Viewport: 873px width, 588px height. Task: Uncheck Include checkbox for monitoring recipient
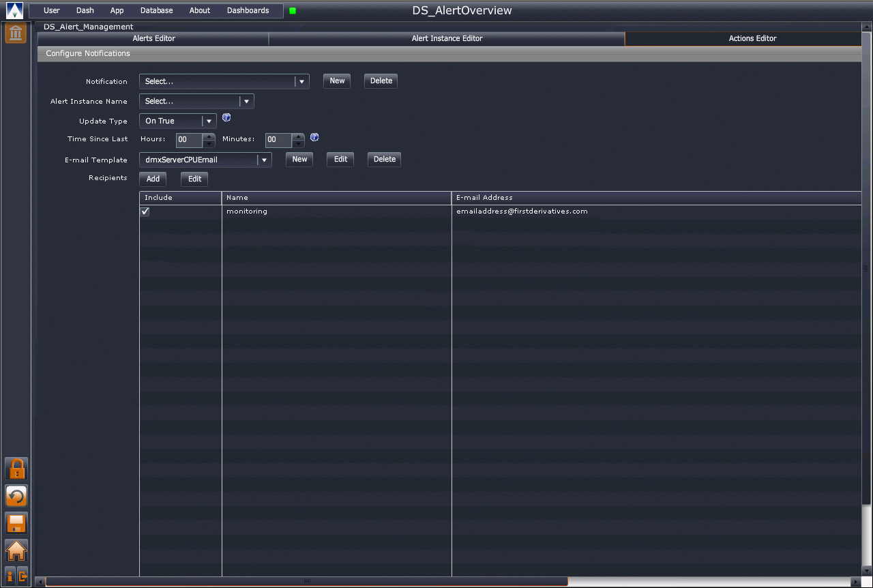click(x=145, y=211)
